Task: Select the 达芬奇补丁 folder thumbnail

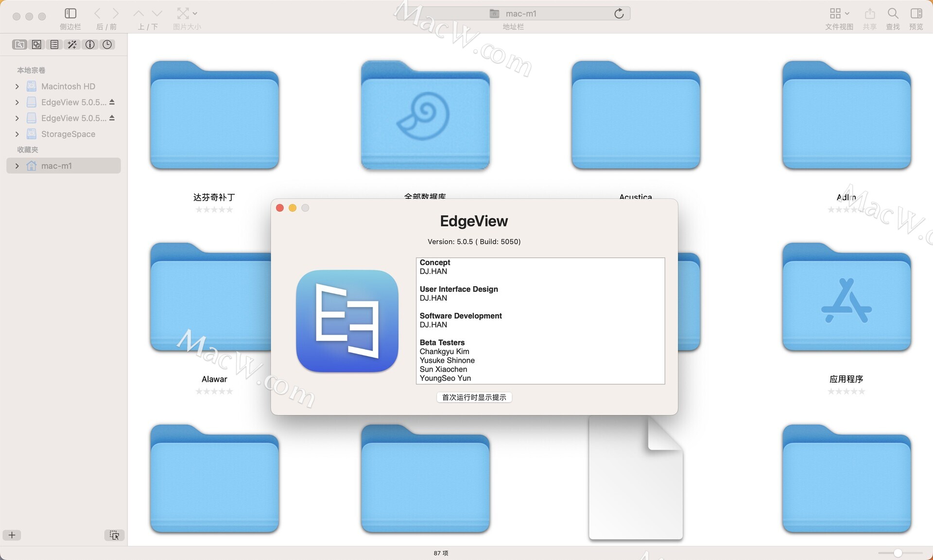Action: pos(214,115)
